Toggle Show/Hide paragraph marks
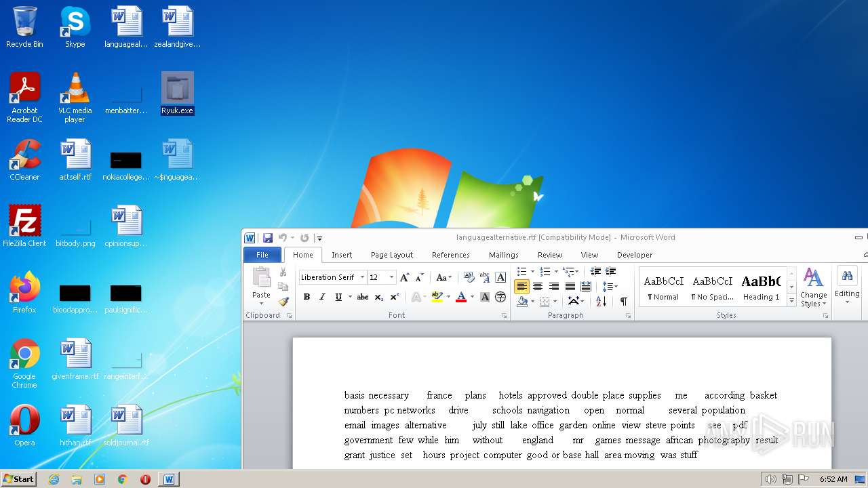868x488 pixels. pos(623,302)
